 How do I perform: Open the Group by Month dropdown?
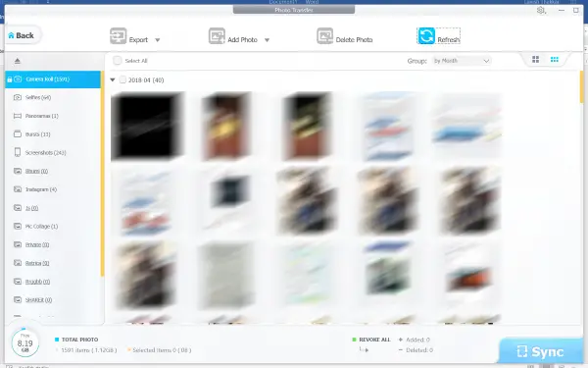click(x=462, y=61)
